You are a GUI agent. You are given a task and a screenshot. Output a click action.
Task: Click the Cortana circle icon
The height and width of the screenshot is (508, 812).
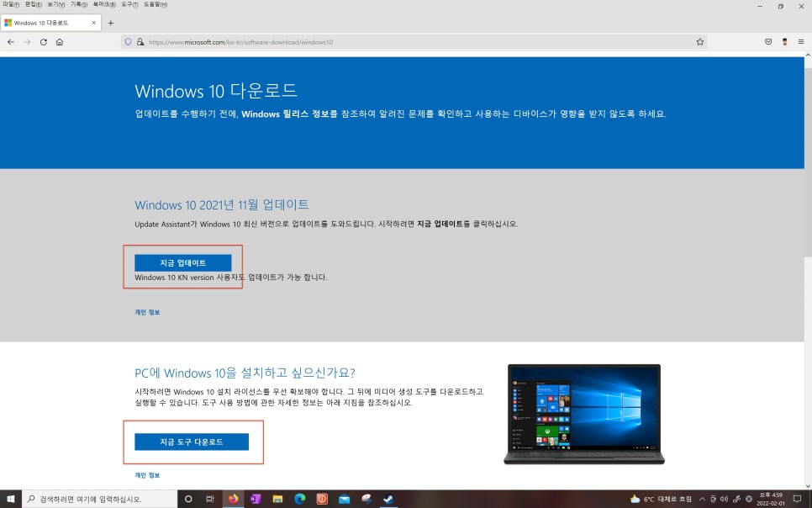pyautogui.click(x=188, y=499)
